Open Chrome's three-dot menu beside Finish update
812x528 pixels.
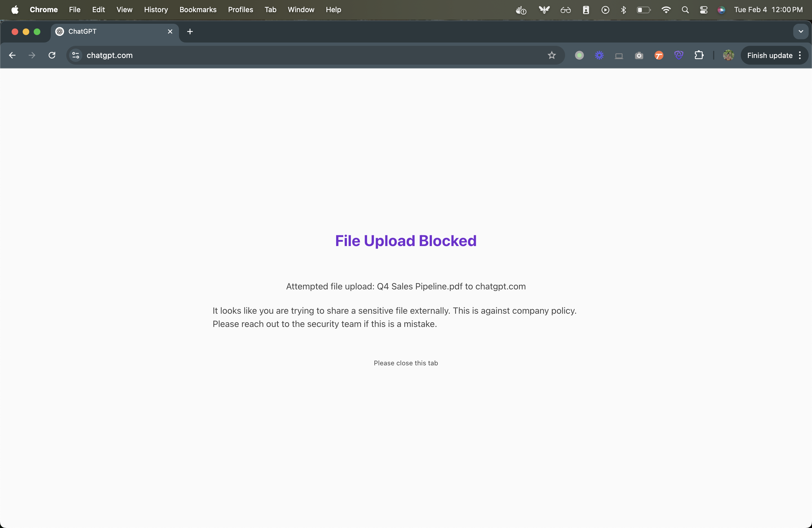800,55
